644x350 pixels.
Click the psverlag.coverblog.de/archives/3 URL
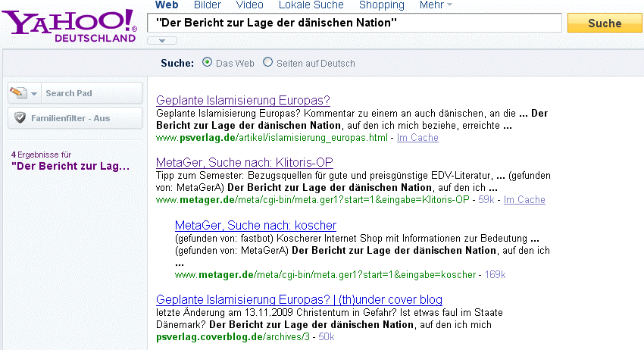point(233,337)
